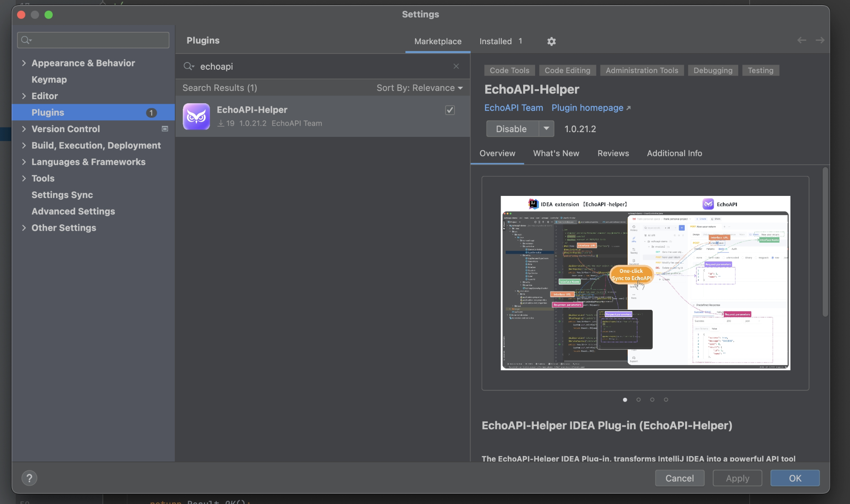Click the settings search magnifier icon
The image size is (850, 504).
(x=26, y=40)
